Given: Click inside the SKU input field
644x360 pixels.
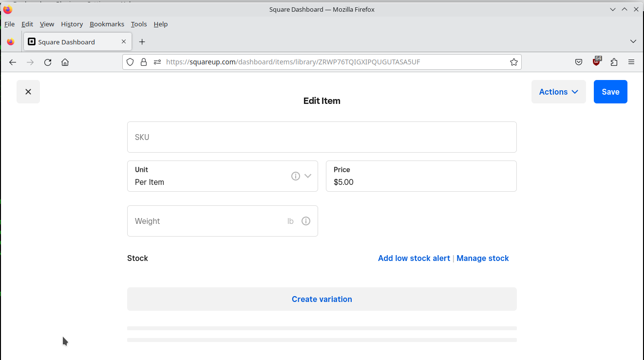Looking at the screenshot, I should point(322,137).
